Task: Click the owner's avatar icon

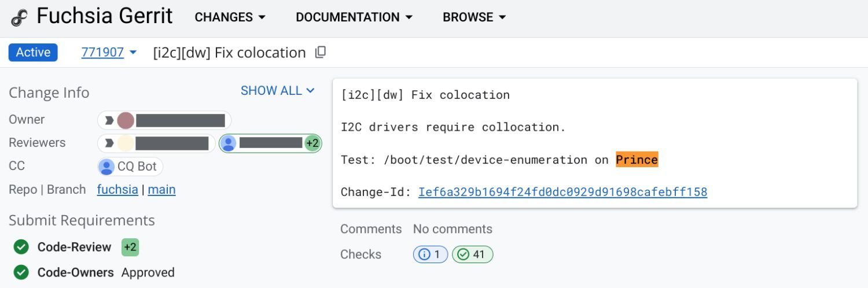Action: pos(126,120)
